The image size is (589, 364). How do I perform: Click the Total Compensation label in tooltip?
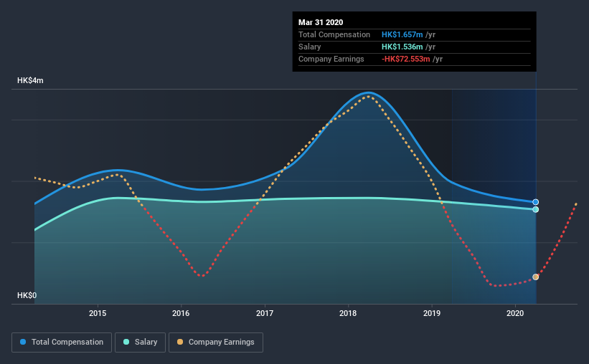coord(334,34)
